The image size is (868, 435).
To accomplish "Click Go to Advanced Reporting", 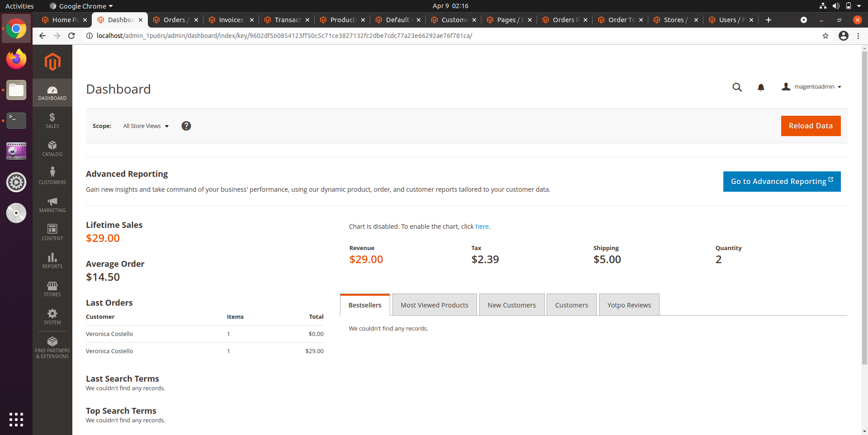I will [x=782, y=181].
